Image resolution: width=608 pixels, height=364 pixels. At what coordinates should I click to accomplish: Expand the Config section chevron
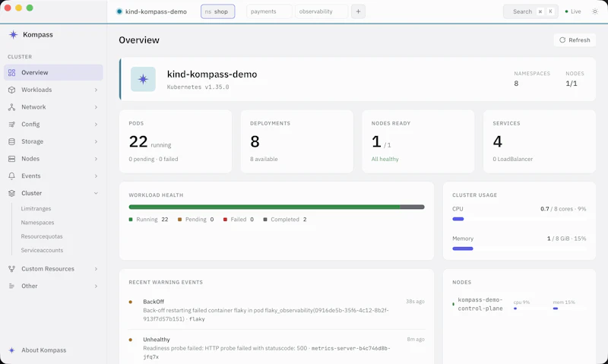click(x=96, y=125)
